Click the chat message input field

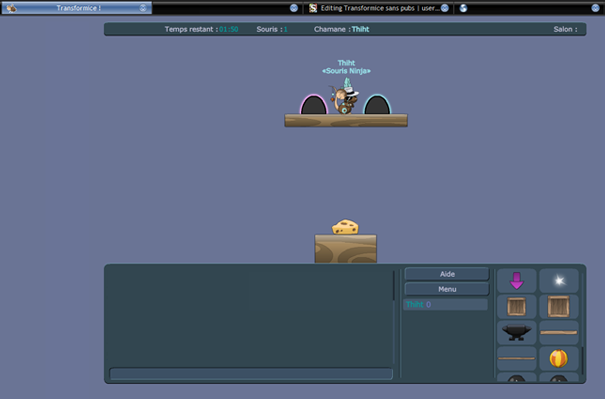(x=251, y=374)
